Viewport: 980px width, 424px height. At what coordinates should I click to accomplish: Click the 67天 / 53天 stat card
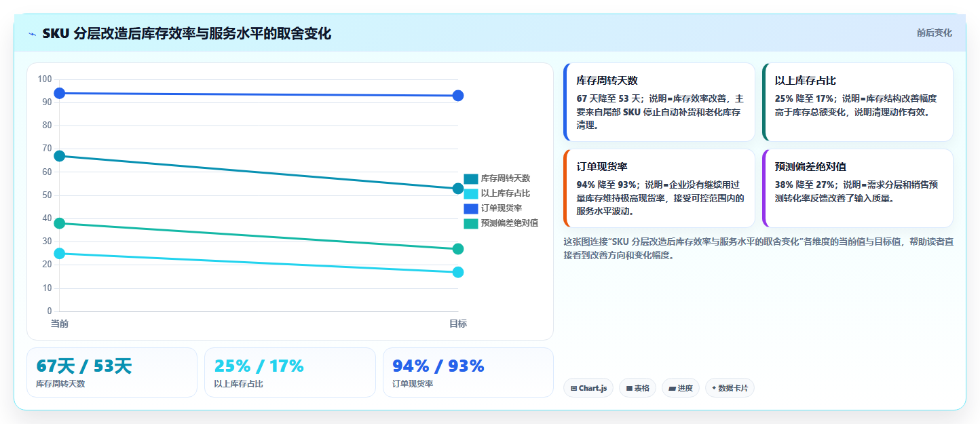[x=112, y=372]
